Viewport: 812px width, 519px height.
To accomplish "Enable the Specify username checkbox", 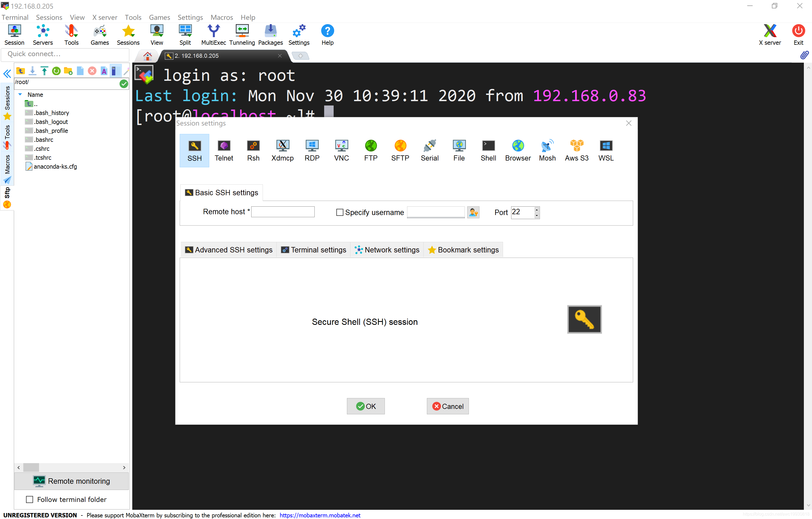I will (340, 212).
